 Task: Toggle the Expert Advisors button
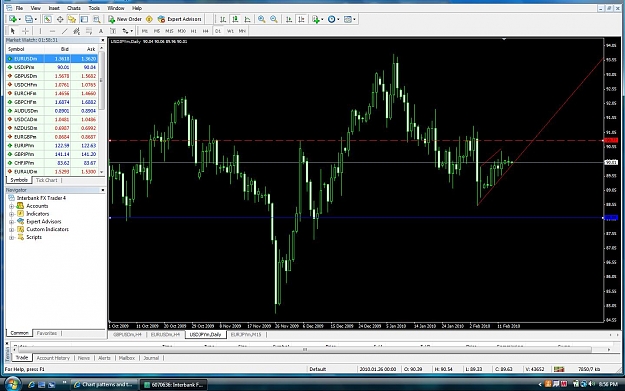click(179, 19)
